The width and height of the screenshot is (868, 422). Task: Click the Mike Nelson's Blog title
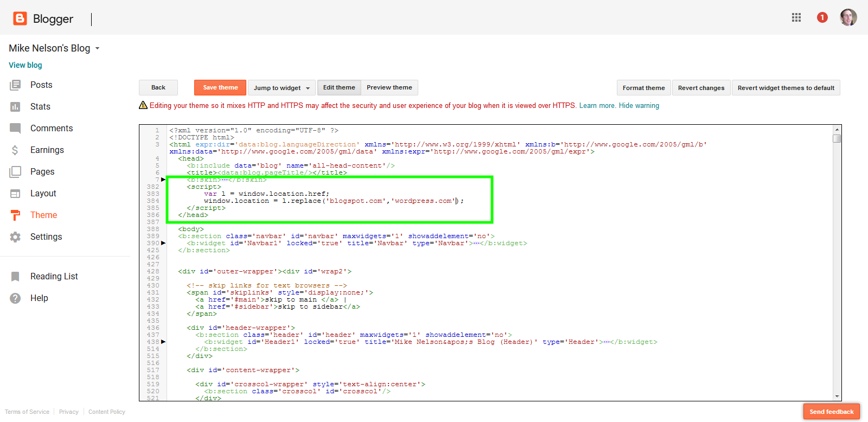click(49, 48)
